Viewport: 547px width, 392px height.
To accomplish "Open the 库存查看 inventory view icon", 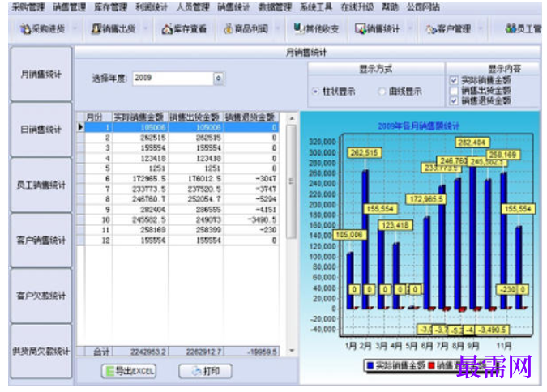I will tap(167, 29).
